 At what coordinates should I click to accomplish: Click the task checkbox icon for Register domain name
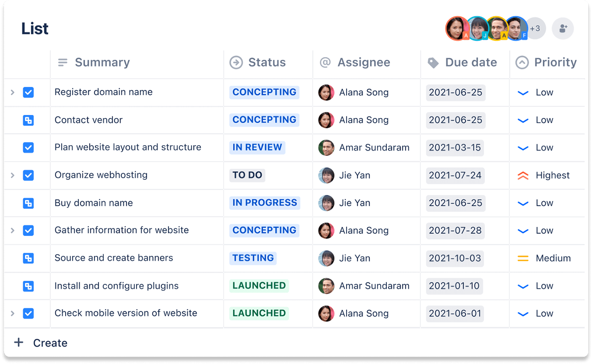[28, 92]
